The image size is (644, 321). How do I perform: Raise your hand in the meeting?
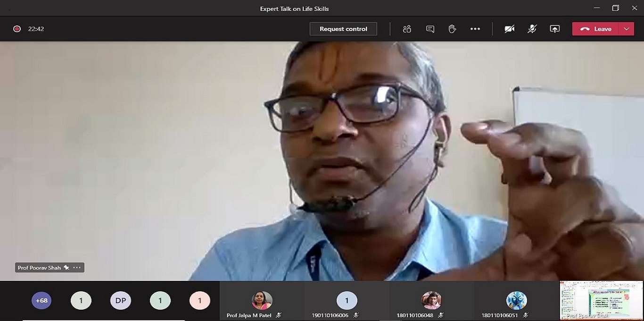click(452, 29)
